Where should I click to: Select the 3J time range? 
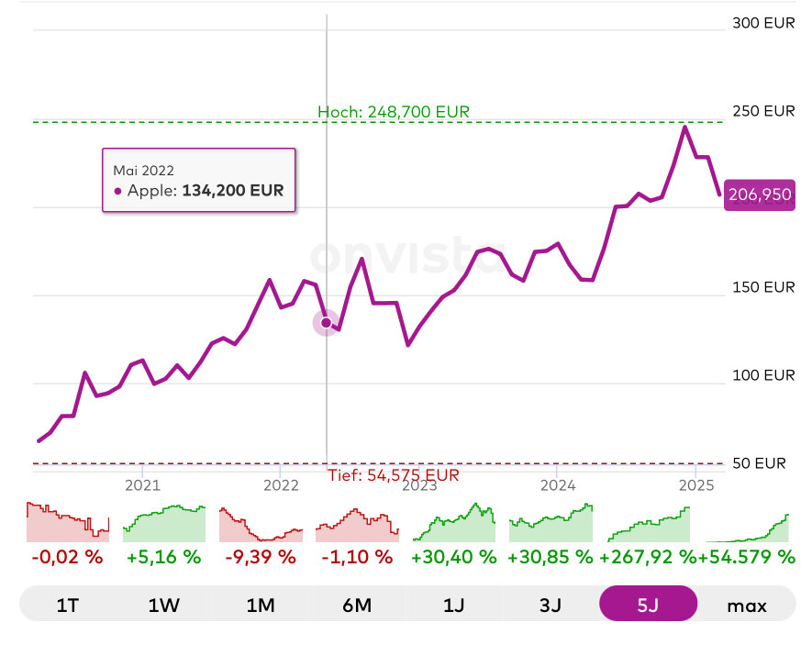(551, 605)
